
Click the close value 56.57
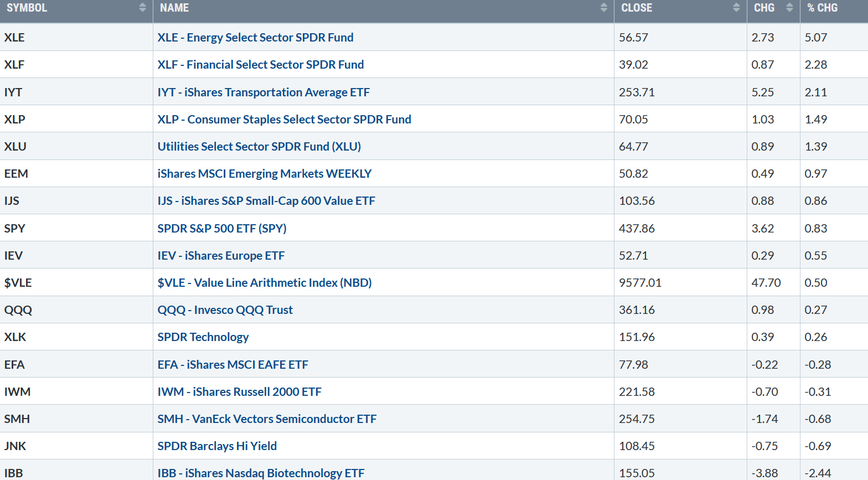point(633,37)
